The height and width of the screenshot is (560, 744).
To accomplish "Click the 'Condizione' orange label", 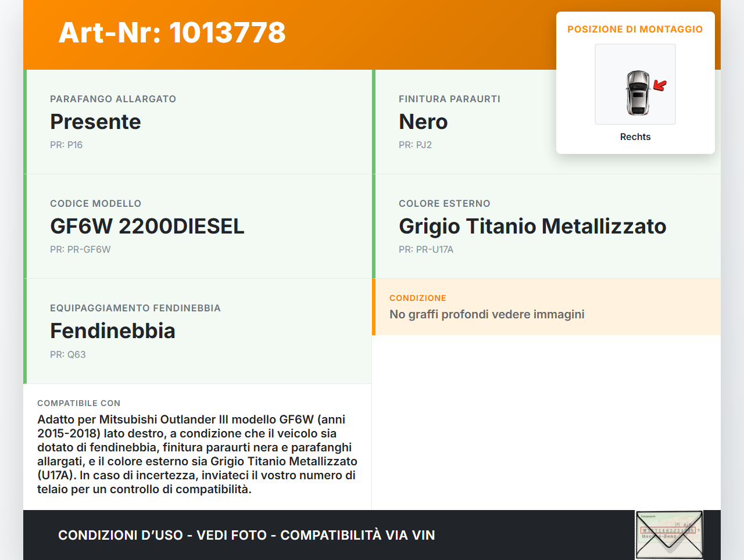I will tap(417, 298).
